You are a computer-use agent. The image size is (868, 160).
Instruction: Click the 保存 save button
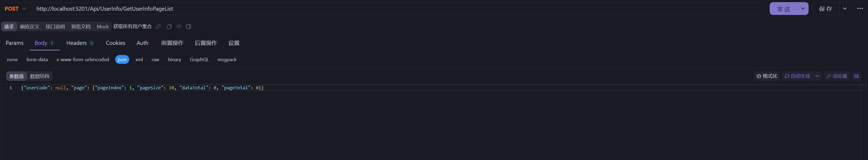(x=825, y=9)
